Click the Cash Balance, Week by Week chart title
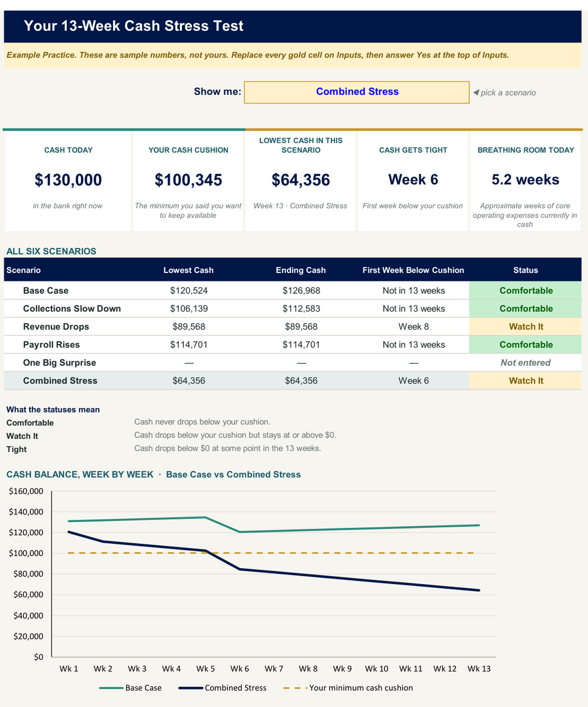 click(153, 474)
